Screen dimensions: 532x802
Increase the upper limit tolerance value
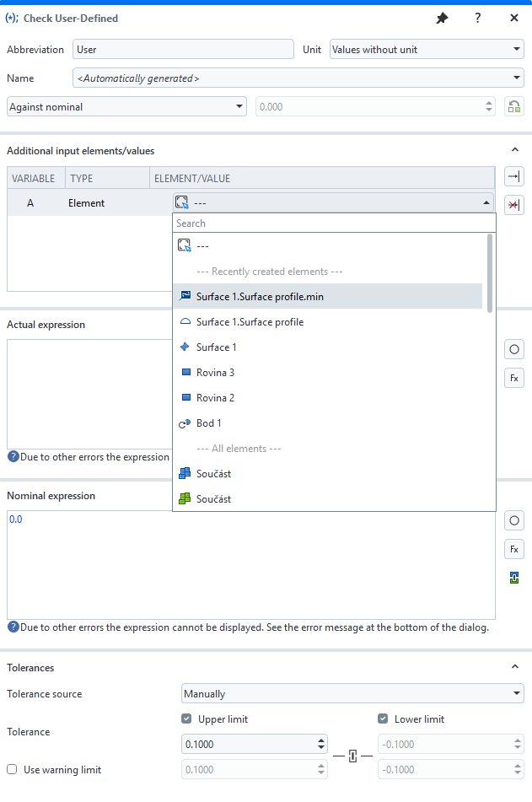pyautogui.click(x=320, y=740)
